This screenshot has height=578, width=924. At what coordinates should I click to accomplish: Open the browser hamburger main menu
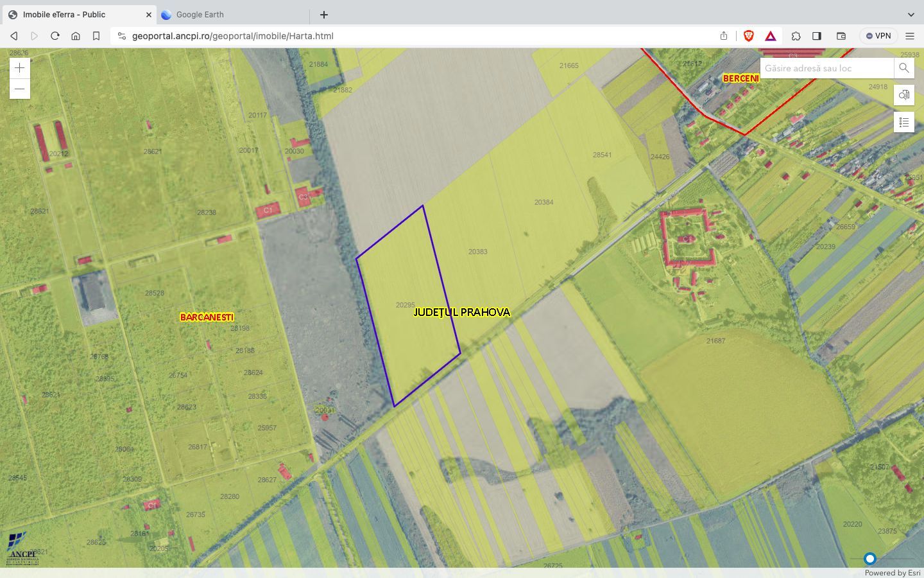pyautogui.click(x=910, y=36)
